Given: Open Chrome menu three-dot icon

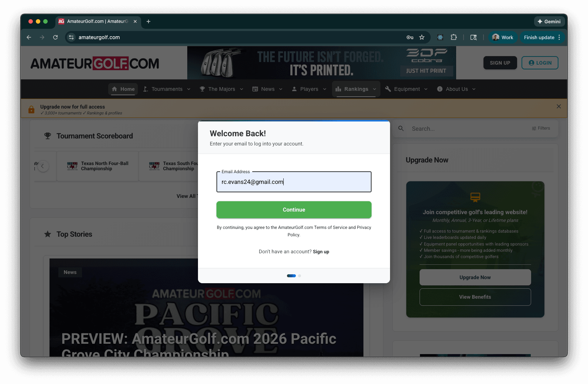Looking at the screenshot, I should pyautogui.click(x=559, y=37).
